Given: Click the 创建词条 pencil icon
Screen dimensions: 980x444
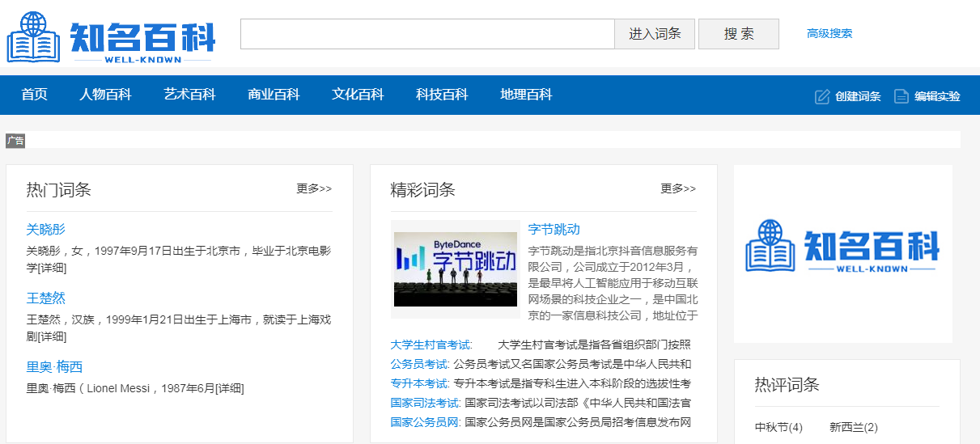Looking at the screenshot, I should coord(822,96).
